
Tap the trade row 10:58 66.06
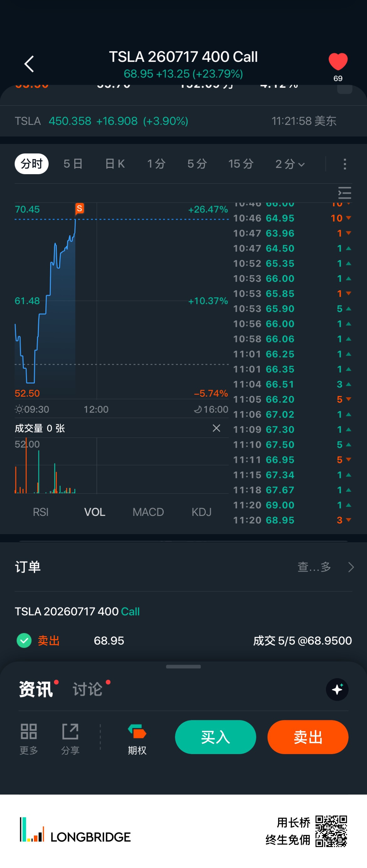(x=292, y=339)
